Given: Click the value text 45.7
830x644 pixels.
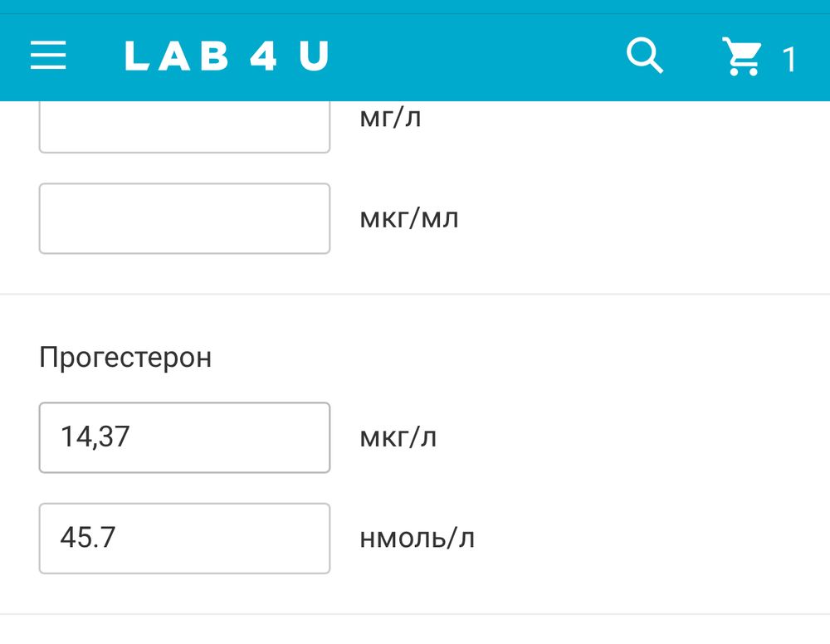Looking at the screenshot, I should (x=87, y=538).
